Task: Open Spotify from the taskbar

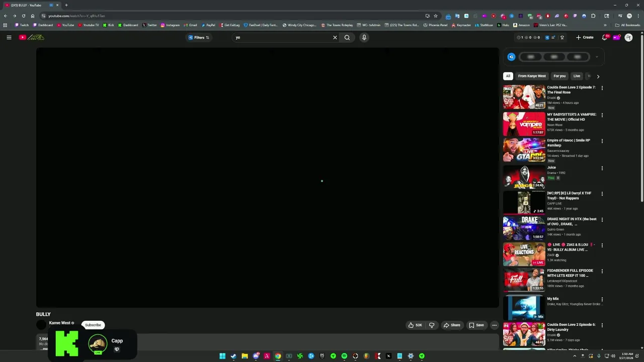Action: 344,356
